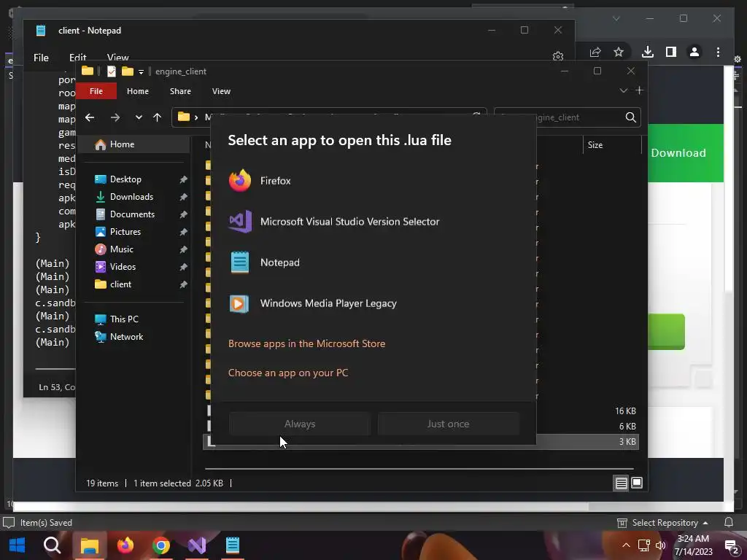Open Pictures in Explorer sidebar

[x=125, y=231]
